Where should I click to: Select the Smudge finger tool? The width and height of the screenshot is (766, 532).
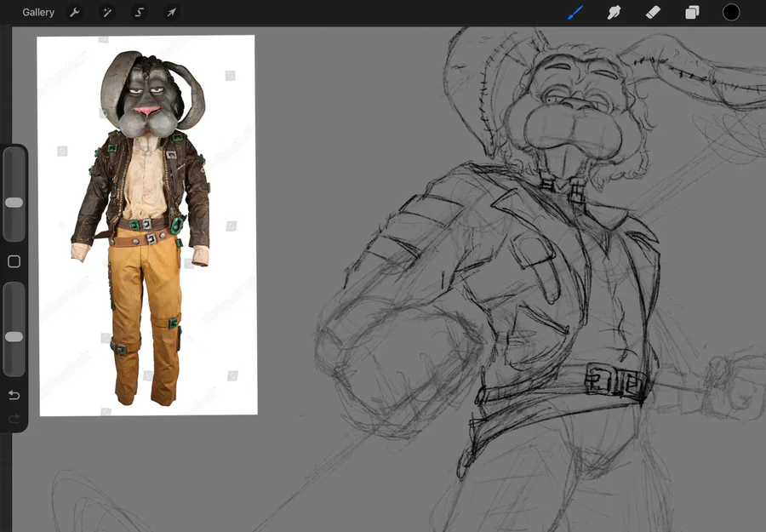point(614,12)
